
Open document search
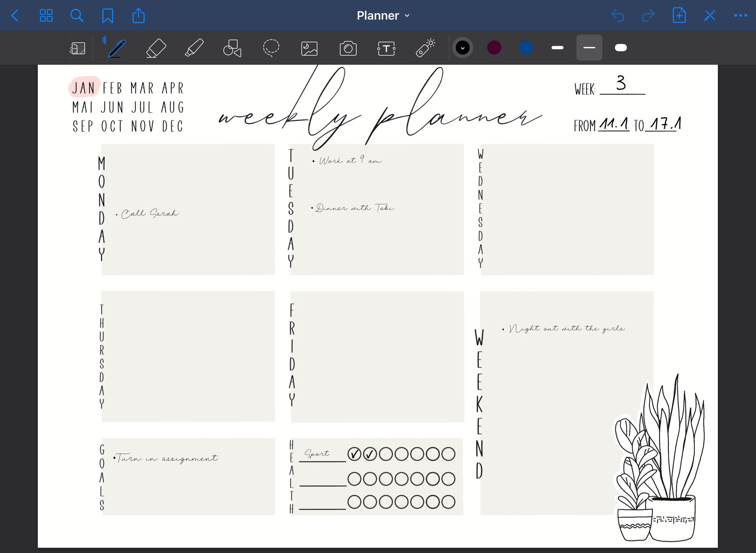(77, 15)
